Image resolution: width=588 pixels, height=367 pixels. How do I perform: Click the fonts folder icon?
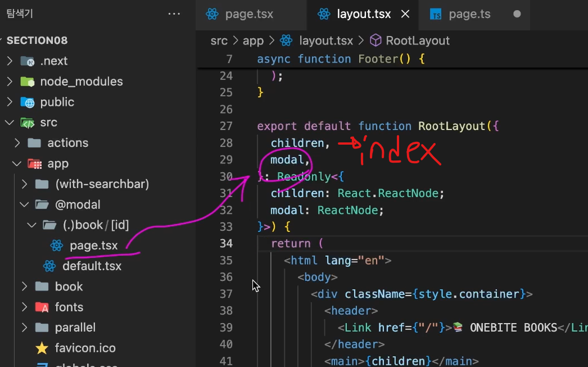coord(42,307)
